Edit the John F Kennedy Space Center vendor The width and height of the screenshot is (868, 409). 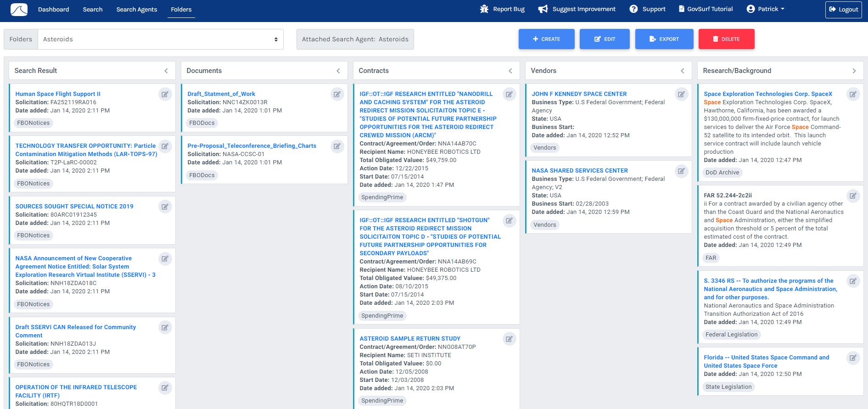point(681,94)
